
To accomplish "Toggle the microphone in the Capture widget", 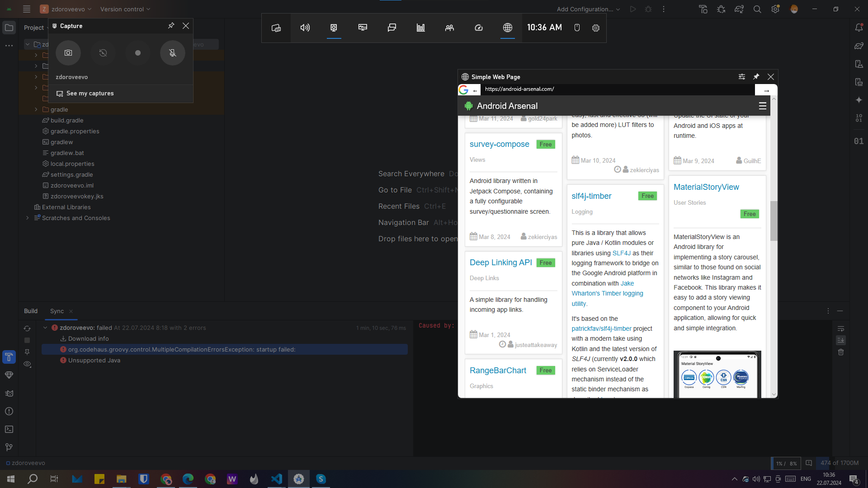I will point(173,53).
